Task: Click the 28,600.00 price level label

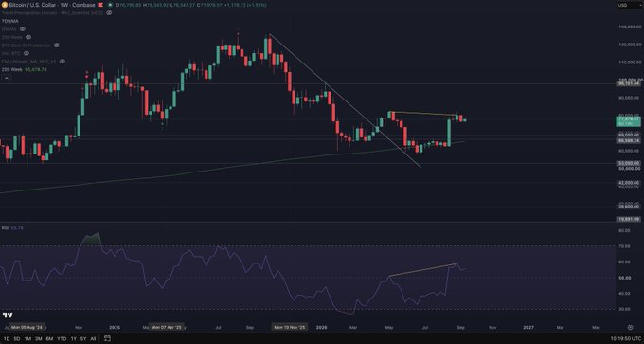Action: pyautogui.click(x=629, y=207)
